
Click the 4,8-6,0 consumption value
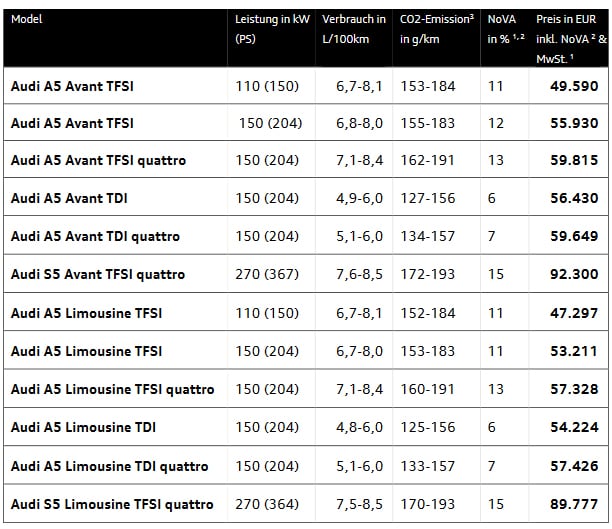[360, 428]
